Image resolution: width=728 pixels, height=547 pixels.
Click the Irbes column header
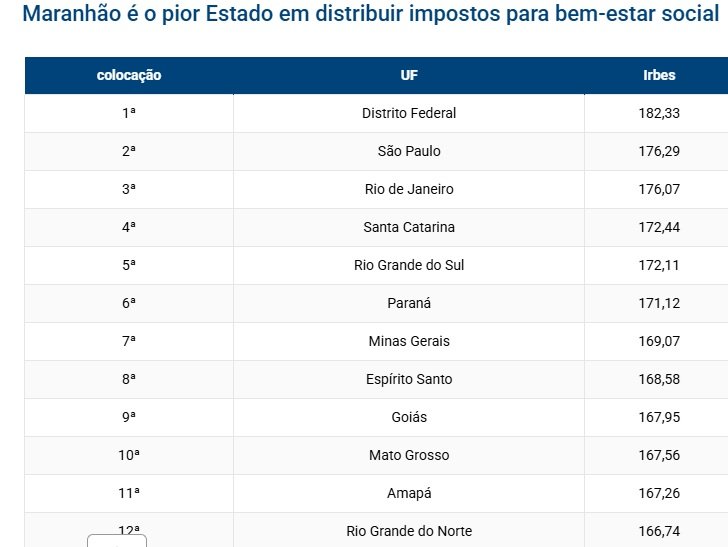[659, 75]
